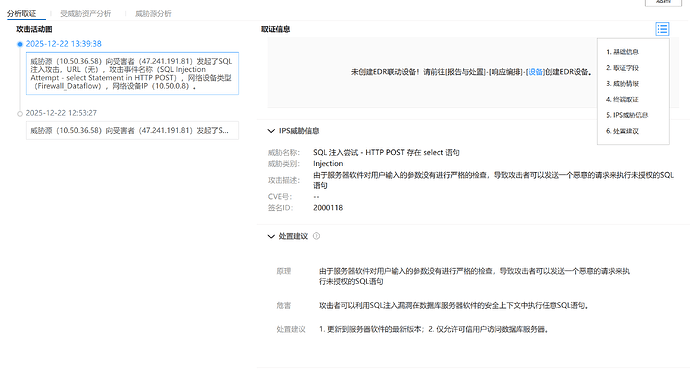
Task: Click the 攻击描述 description text
Action: (493, 180)
